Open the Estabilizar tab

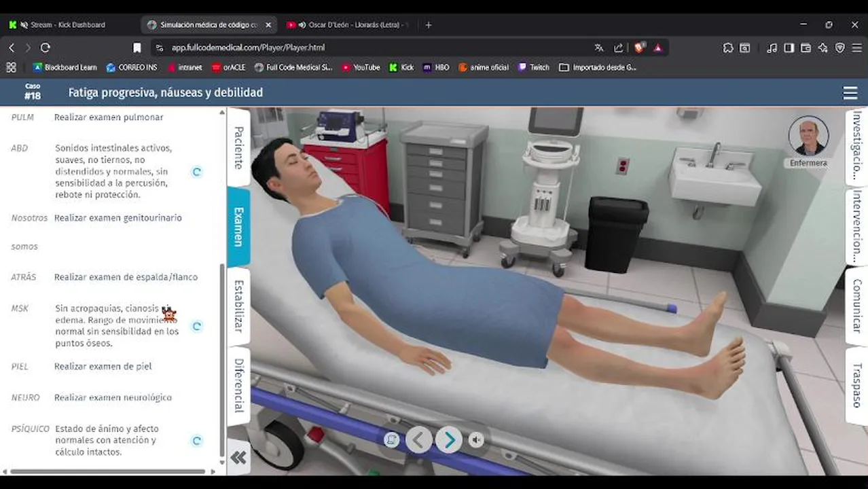[x=238, y=306]
